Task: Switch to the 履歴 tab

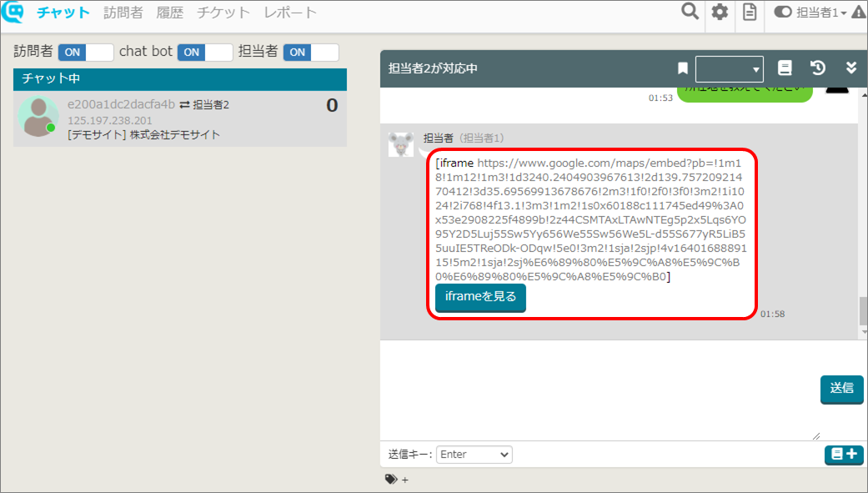Action: point(169,13)
